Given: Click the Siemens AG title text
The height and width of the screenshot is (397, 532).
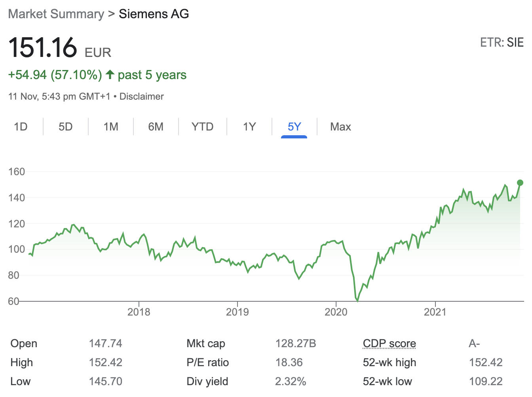Looking at the screenshot, I should tap(154, 14).
